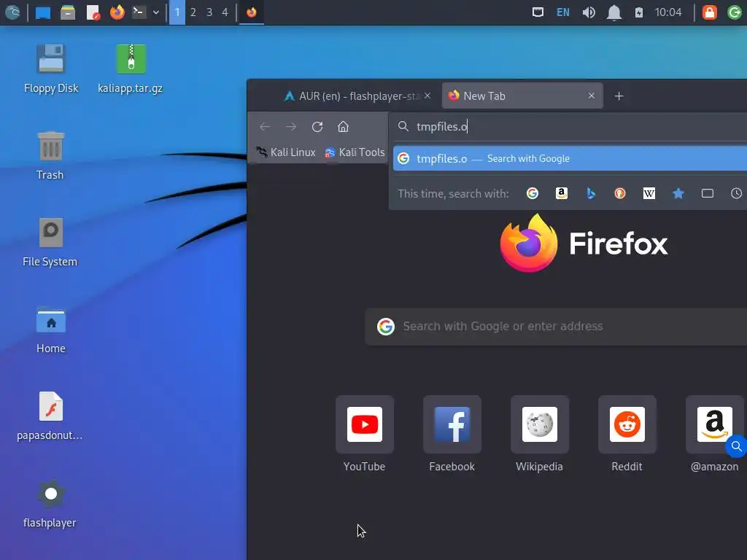Click the volume speaker icon
Viewport: 747px width, 560px height.
589,12
